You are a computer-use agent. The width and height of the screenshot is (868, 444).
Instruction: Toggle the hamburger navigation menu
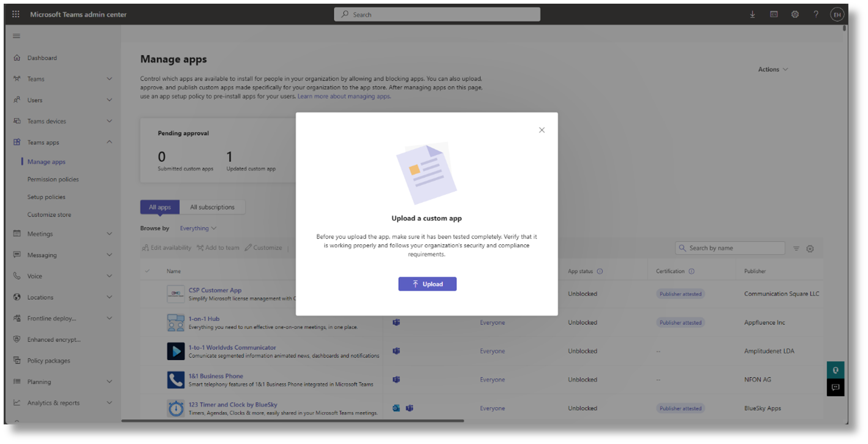[17, 36]
